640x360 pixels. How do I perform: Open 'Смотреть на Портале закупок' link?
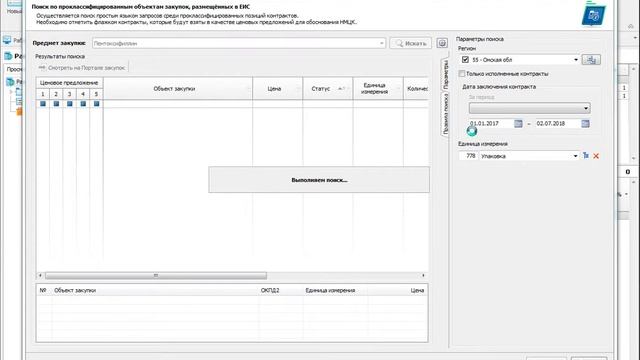click(x=82, y=68)
